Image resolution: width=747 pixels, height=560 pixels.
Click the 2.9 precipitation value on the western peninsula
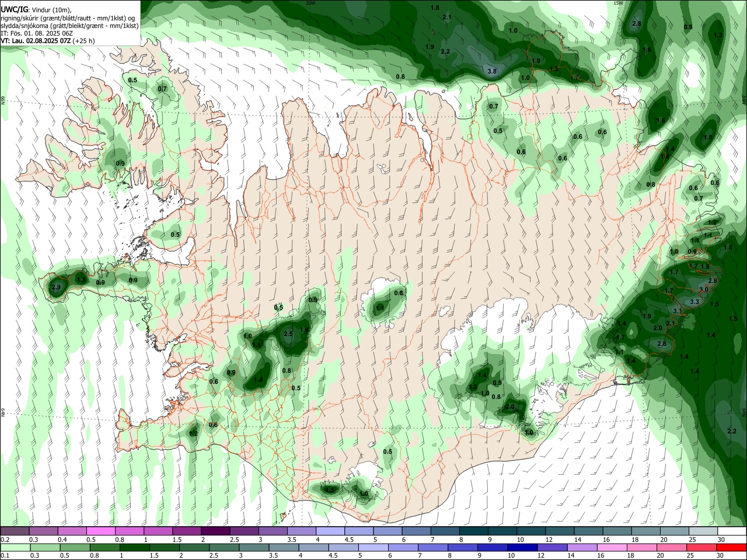point(56,287)
